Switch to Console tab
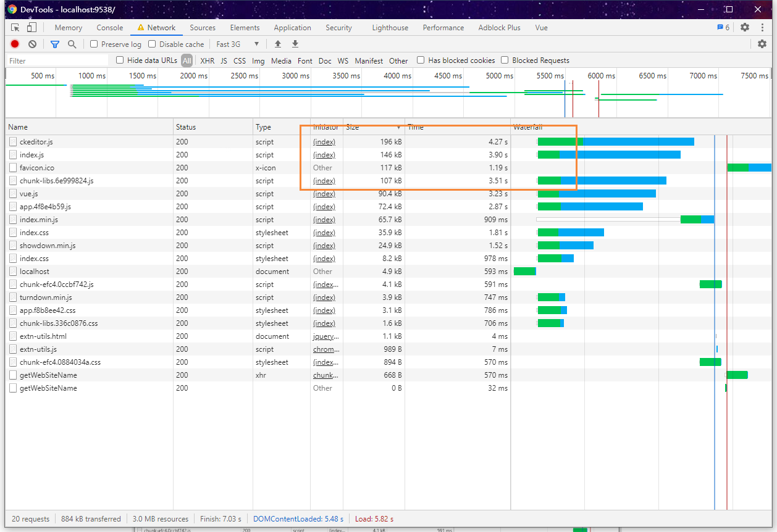This screenshot has width=777, height=532. coord(110,27)
